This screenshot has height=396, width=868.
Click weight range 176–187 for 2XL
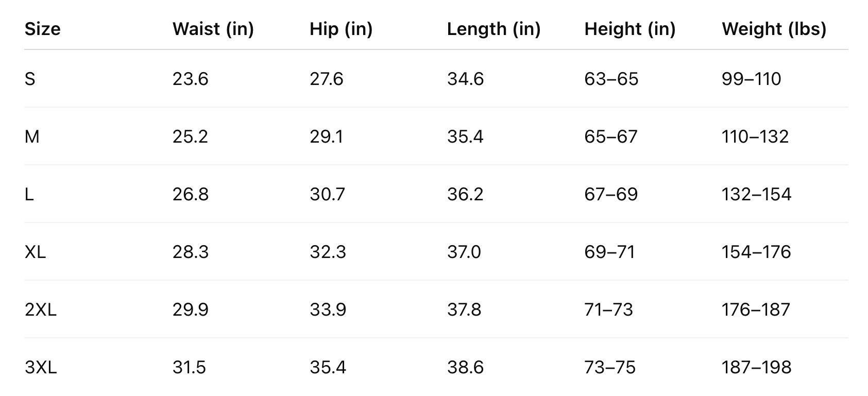tap(756, 309)
